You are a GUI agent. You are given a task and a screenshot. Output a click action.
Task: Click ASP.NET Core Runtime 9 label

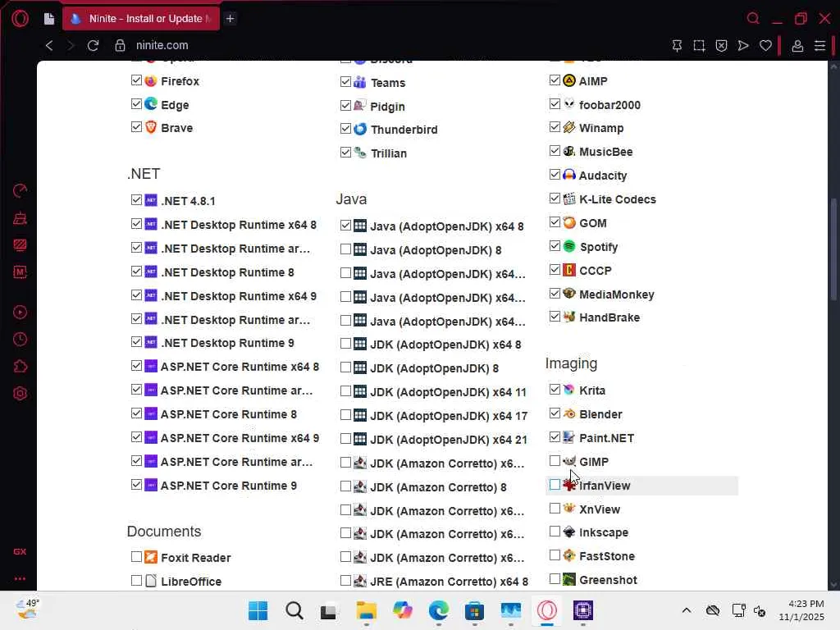(229, 486)
